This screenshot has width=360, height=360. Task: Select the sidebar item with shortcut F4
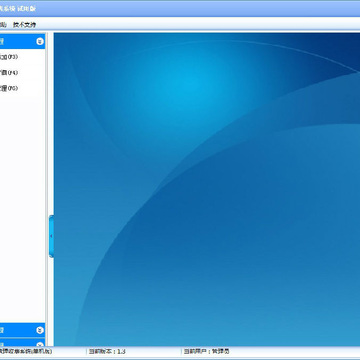coord(9,72)
